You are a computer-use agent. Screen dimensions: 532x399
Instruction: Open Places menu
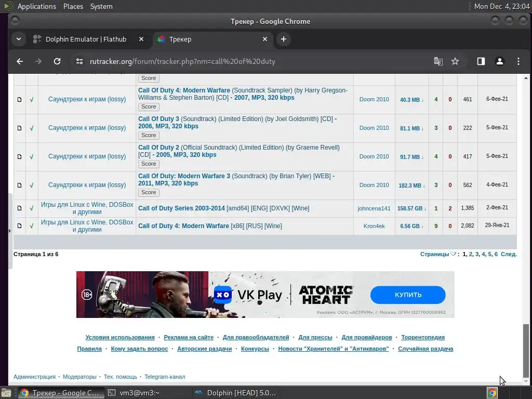pyautogui.click(x=73, y=6)
